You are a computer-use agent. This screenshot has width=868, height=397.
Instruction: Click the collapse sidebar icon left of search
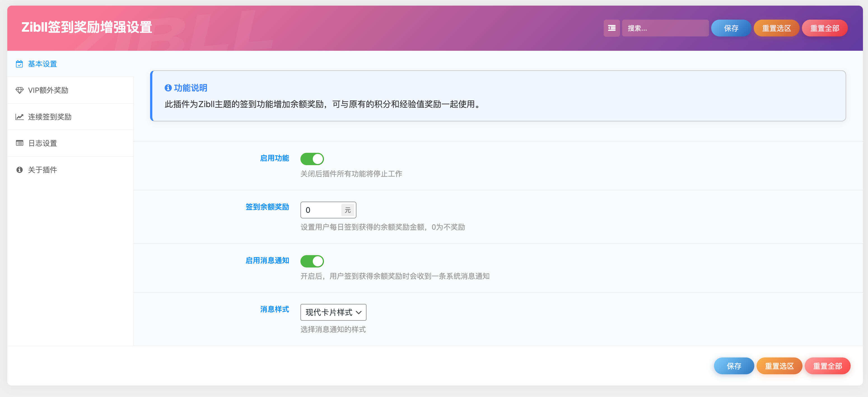pos(612,28)
